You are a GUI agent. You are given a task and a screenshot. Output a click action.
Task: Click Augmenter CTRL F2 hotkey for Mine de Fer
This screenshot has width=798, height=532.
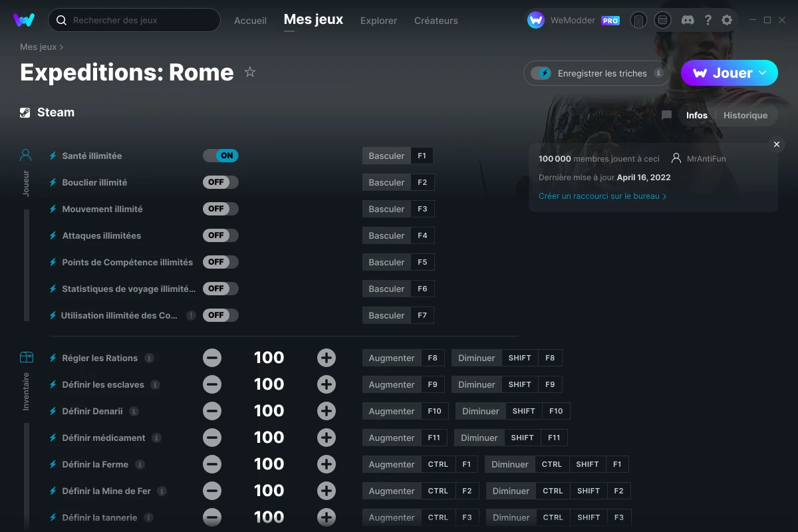click(421, 491)
